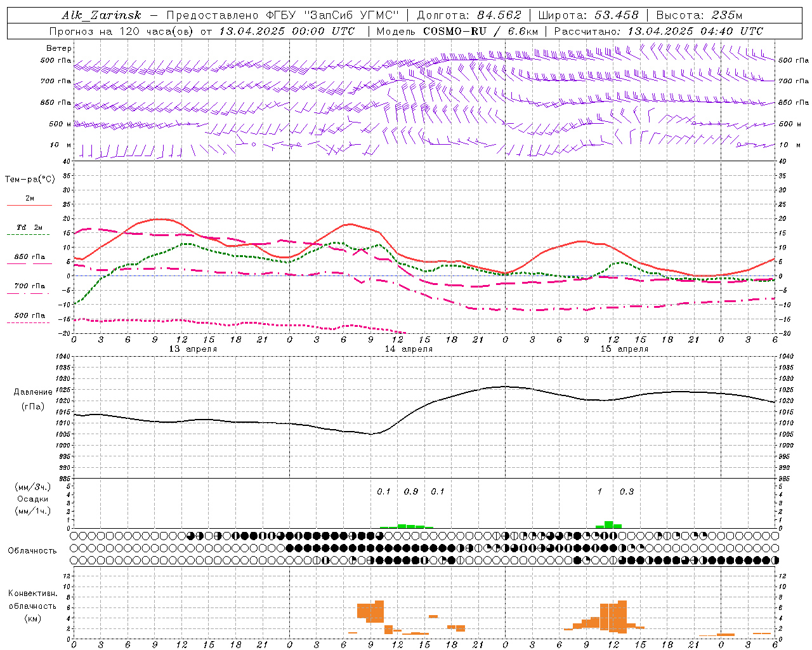Click the Ветер wind panel label
The height and width of the screenshot is (650, 812).
[x=59, y=48]
